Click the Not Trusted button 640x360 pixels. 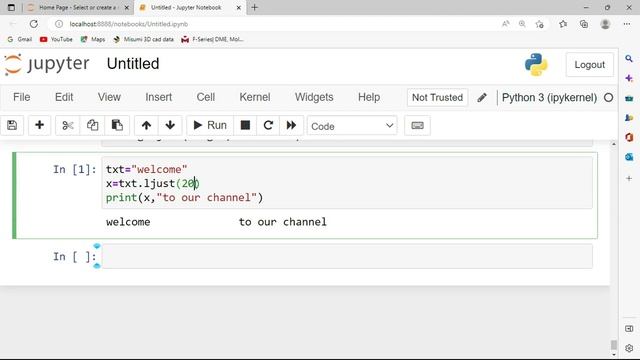coord(437,98)
